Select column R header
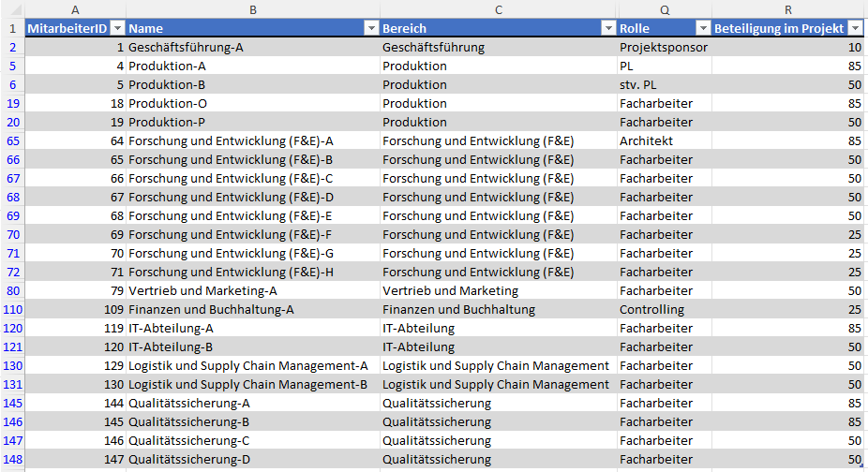 (x=787, y=9)
